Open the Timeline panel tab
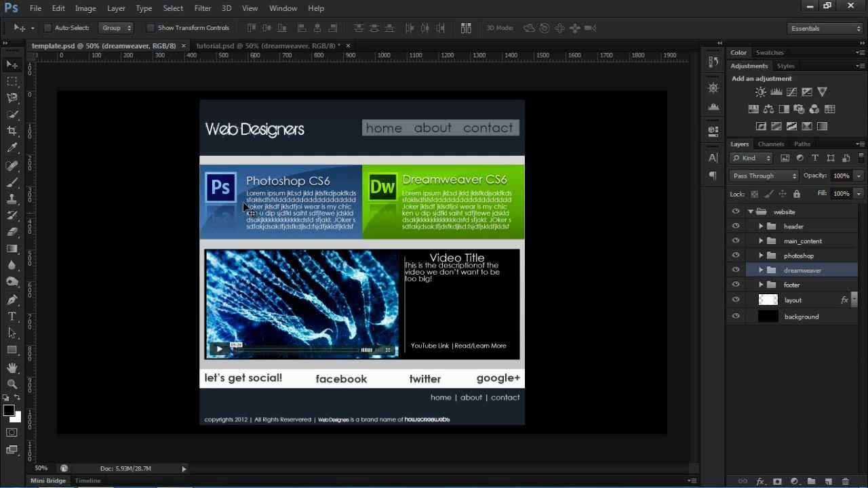This screenshot has height=488, width=868. pos(87,481)
